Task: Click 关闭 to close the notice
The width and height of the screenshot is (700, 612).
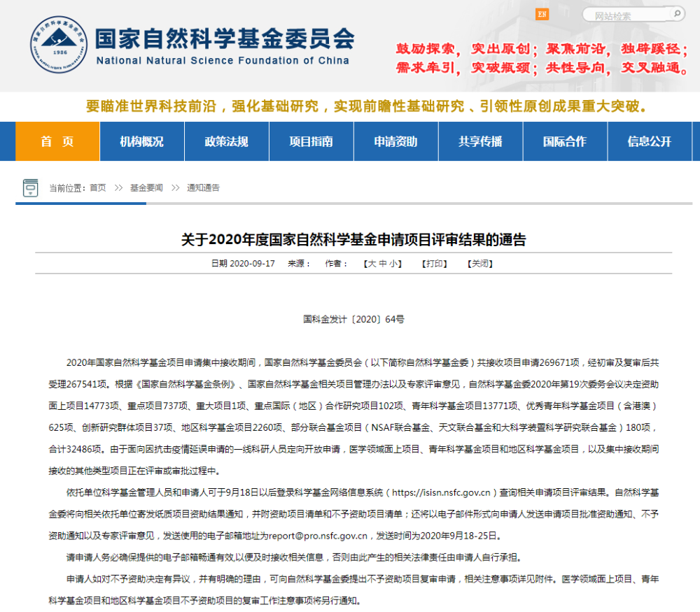Action: coord(479,264)
